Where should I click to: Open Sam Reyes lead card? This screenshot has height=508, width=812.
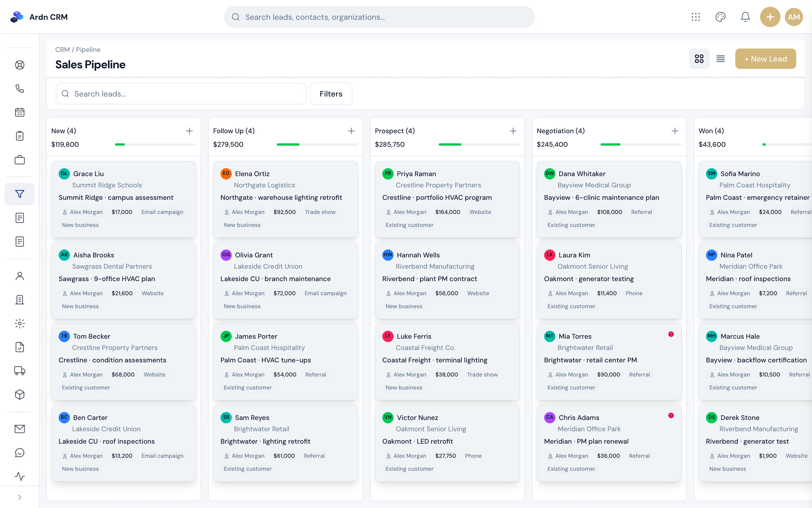[x=285, y=443]
